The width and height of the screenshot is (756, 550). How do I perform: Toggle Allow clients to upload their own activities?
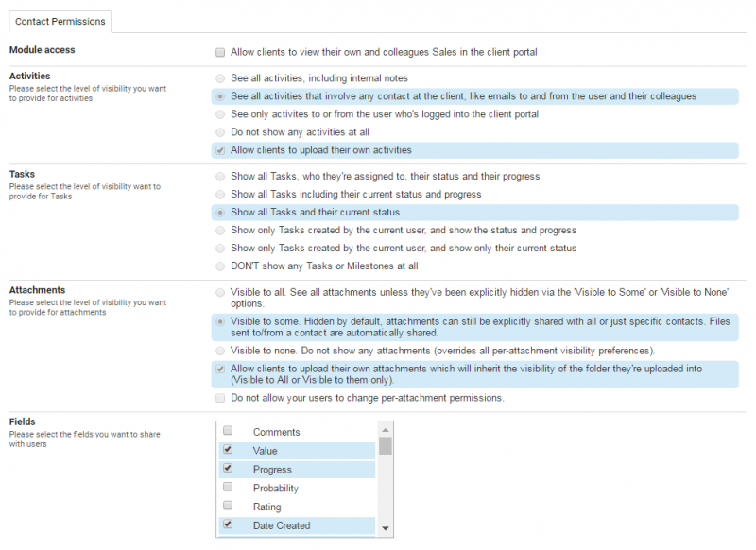click(220, 150)
